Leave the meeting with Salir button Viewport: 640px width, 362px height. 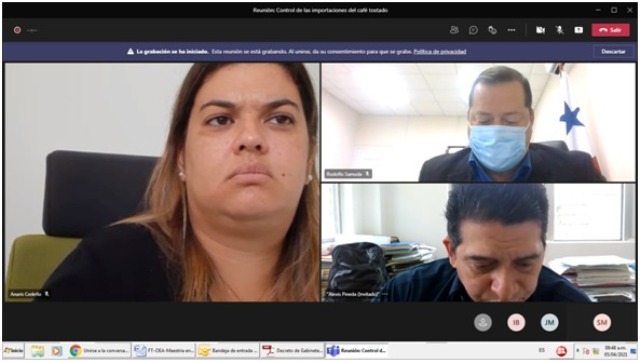[x=610, y=30]
